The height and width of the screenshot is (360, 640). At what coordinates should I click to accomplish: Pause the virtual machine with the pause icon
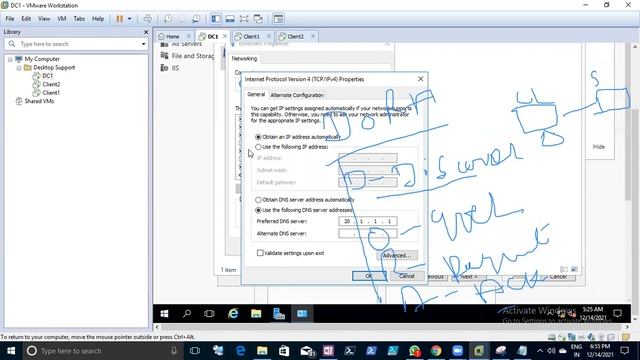pyautogui.click(x=120, y=19)
